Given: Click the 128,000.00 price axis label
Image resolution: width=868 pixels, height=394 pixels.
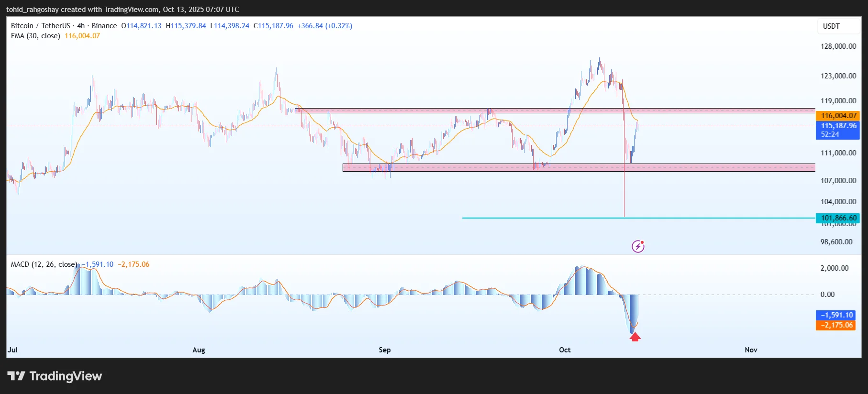Looking at the screenshot, I should pyautogui.click(x=838, y=46).
